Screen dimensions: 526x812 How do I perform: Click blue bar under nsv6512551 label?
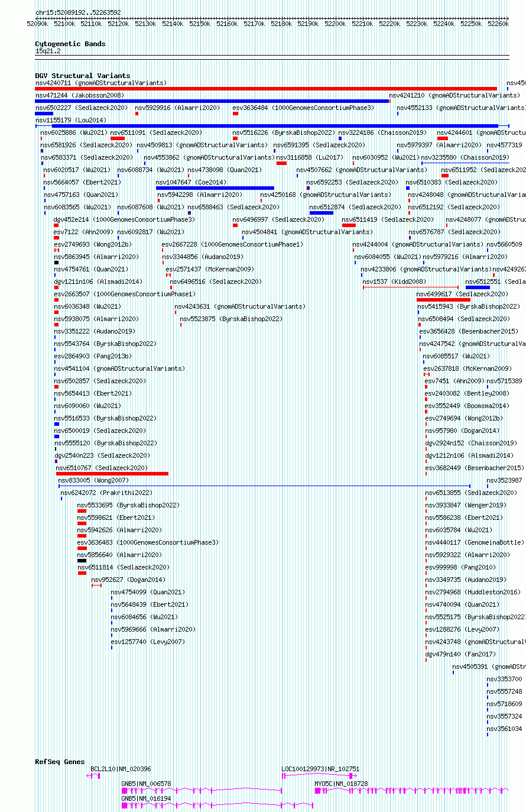tap(478, 287)
